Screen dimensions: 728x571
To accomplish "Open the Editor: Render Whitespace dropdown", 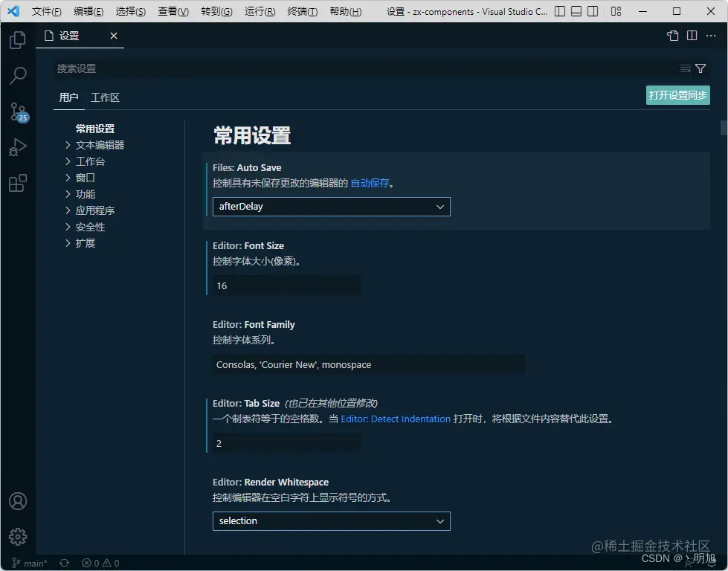I will (331, 520).
